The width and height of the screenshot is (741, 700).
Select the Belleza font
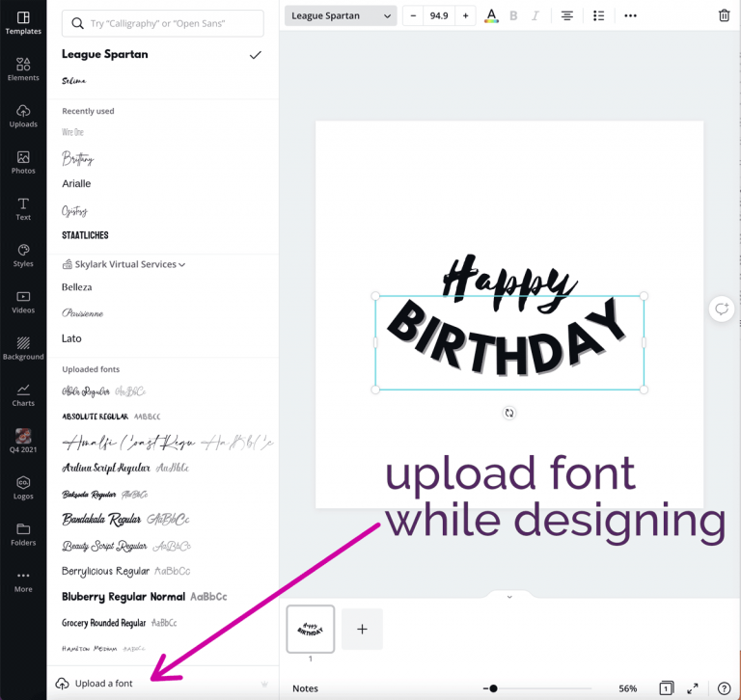[x=77, y=287]
